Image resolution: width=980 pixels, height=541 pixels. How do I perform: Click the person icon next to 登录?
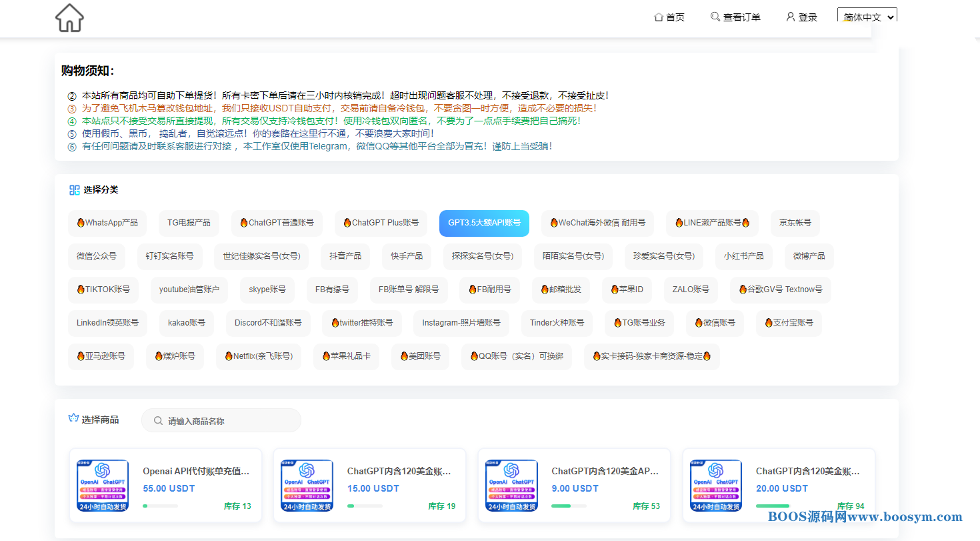click(x=790, y=17)
